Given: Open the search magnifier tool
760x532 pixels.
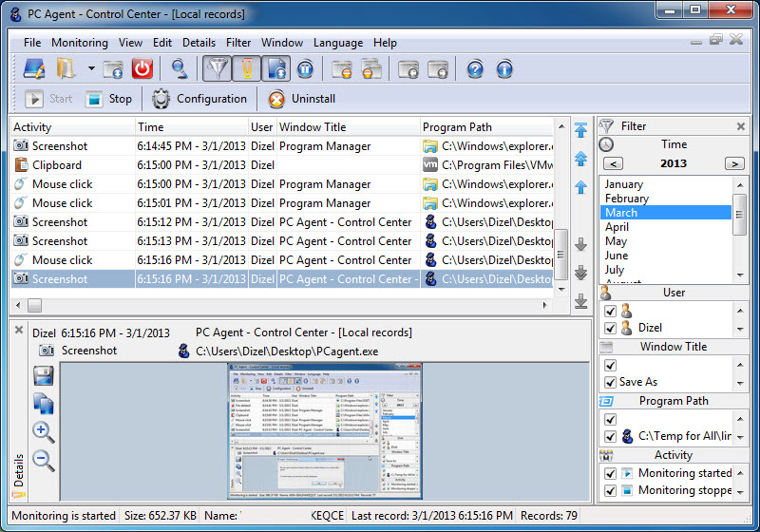Looking at the screenshot, I should tap(180, 68).
